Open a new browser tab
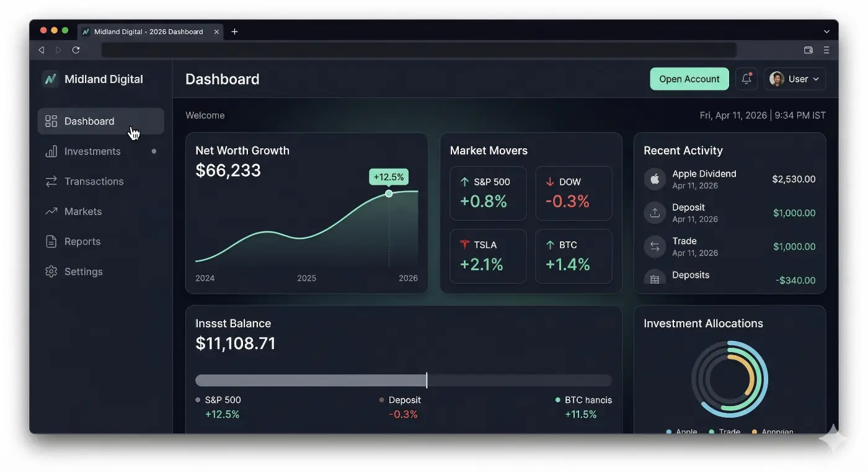Viewport: 868px width, 473px height. pos(234,32)
